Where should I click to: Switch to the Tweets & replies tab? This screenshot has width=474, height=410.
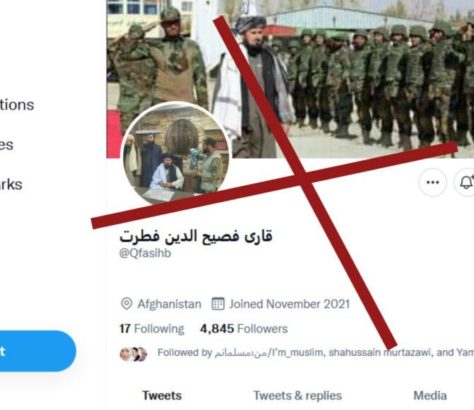click(298, 396)
